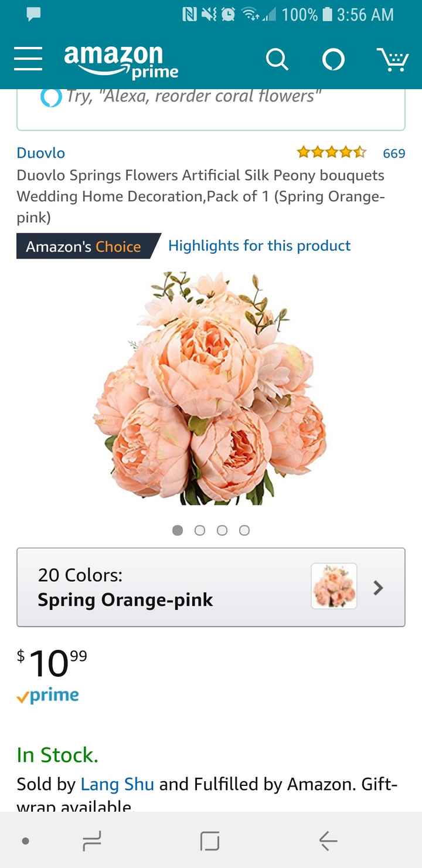Tap the Spring Orange-pink color thumbnail
This screenshot has width=422, height=868.
coord(334,586)
